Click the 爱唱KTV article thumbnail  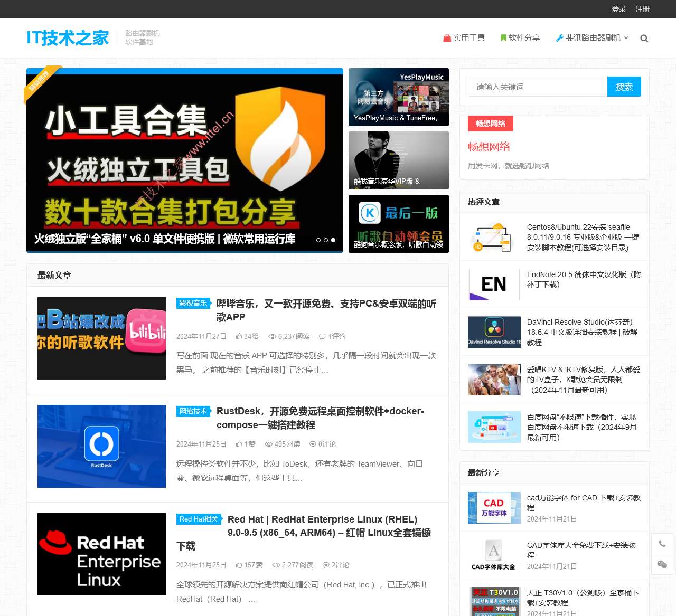[x=494, y=380]
